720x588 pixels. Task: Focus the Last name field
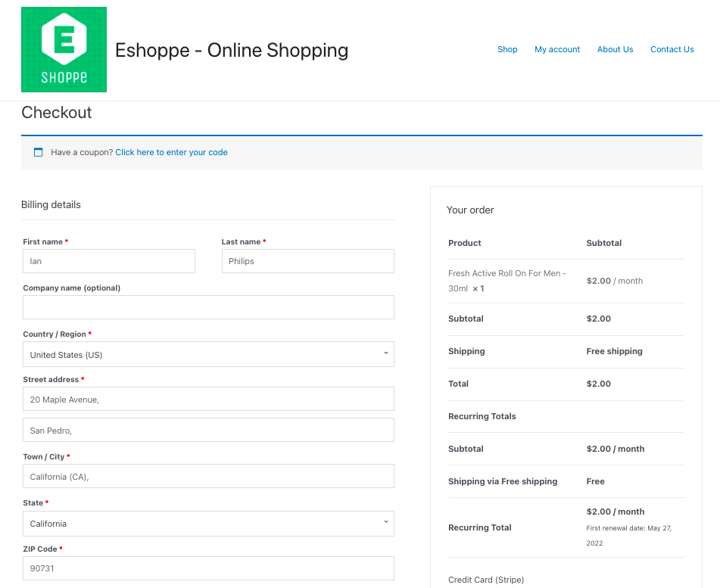point(307,261)
